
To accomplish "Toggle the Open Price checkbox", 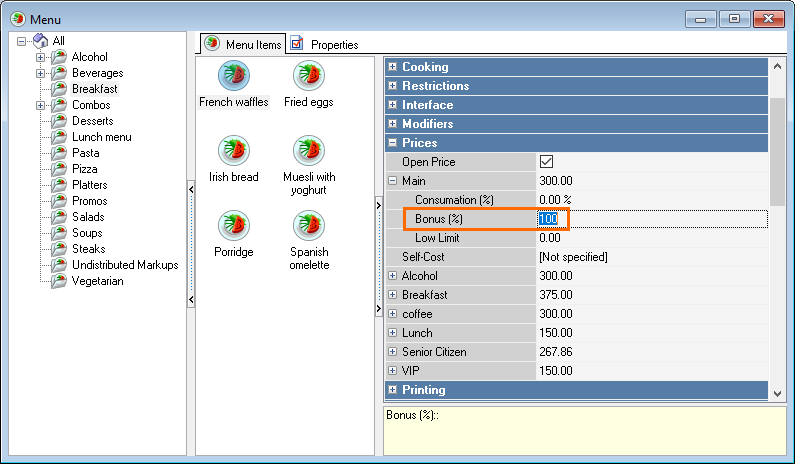I will coord(547,162).
